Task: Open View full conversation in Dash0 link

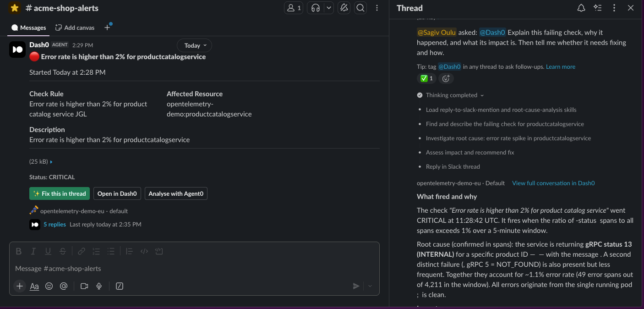Action: tap(553, 183)
